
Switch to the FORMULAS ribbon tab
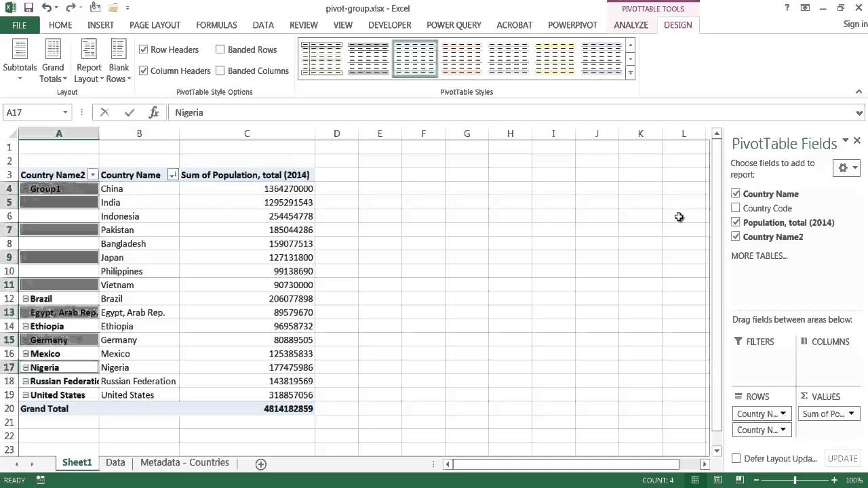pyautogui.click(x=216, y=25)
